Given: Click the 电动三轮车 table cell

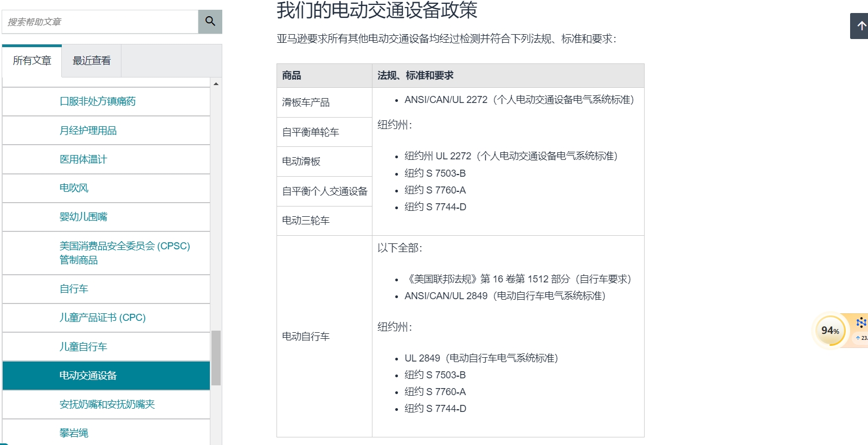Looking at the screenshot, I should click(324, 221).
